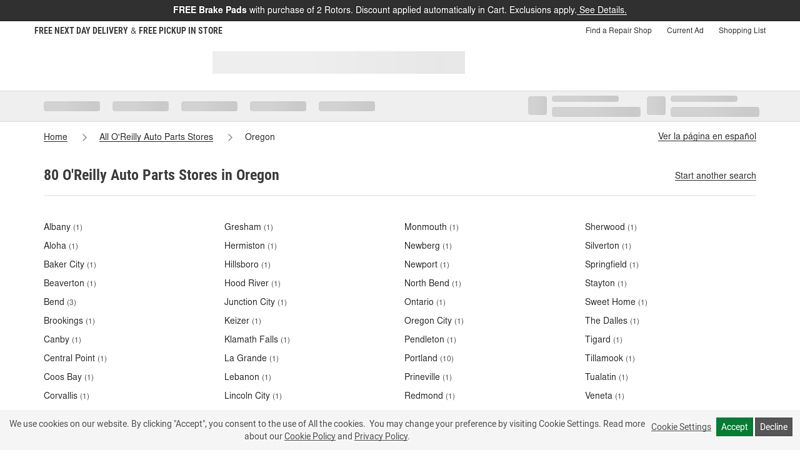Open Klamath Falls store listing
This screenshot has width=800, height=450.
pyautogui.click(x=251, y=340)
